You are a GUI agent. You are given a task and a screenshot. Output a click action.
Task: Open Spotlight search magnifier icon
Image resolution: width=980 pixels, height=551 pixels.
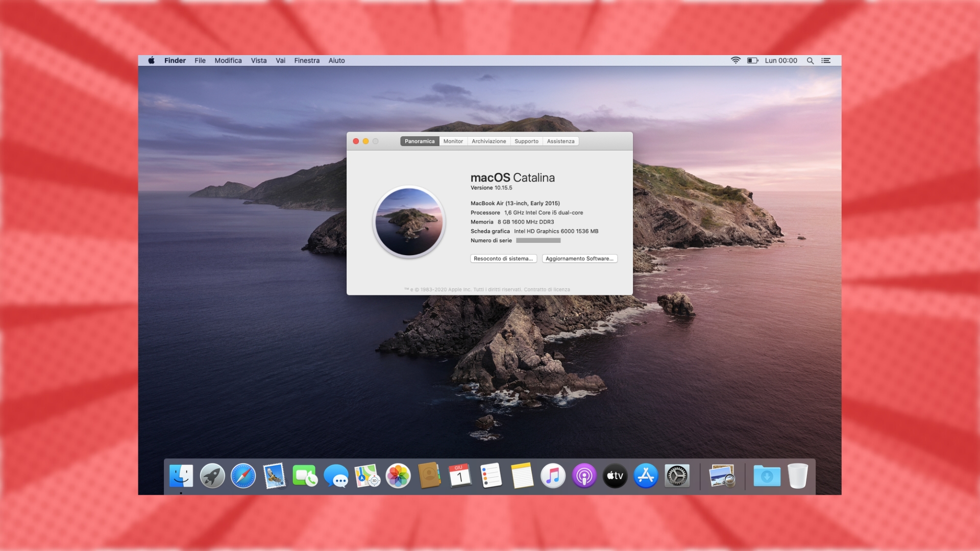(810, 60)
